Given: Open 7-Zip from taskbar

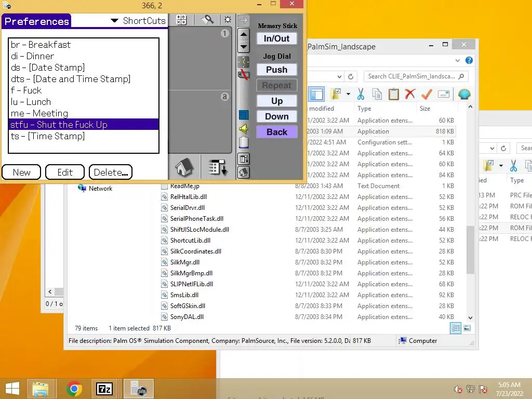Looking at the screenshot, I should (104, 389).
